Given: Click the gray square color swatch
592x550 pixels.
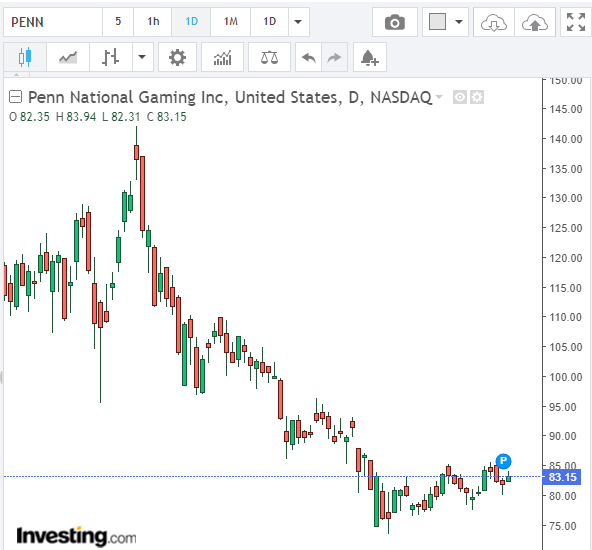Looking at the screenshot, I should (x=437, y=22).
